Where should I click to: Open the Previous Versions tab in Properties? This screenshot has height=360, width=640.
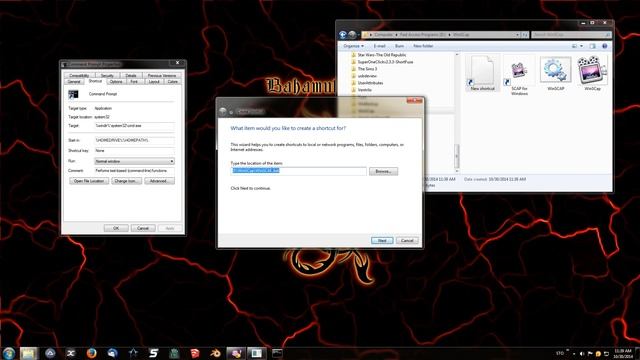click(162, 76)
